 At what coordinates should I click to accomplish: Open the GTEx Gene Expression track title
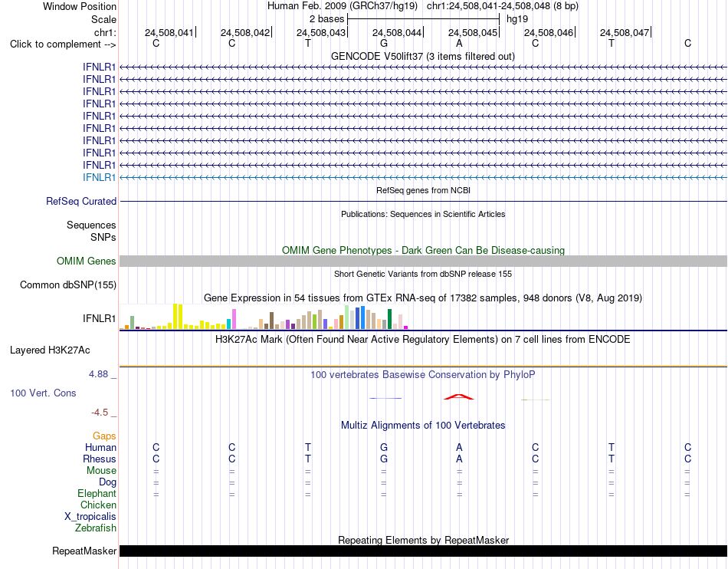click(423, 298)
